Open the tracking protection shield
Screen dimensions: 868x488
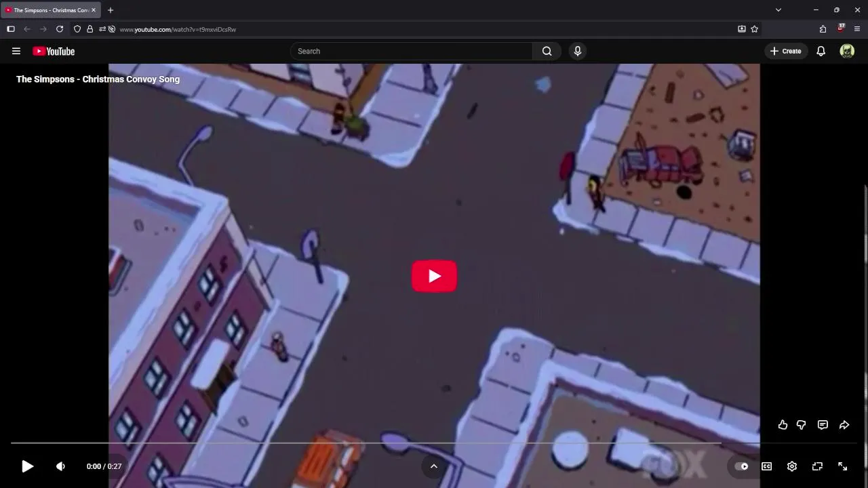click(77, 29)
